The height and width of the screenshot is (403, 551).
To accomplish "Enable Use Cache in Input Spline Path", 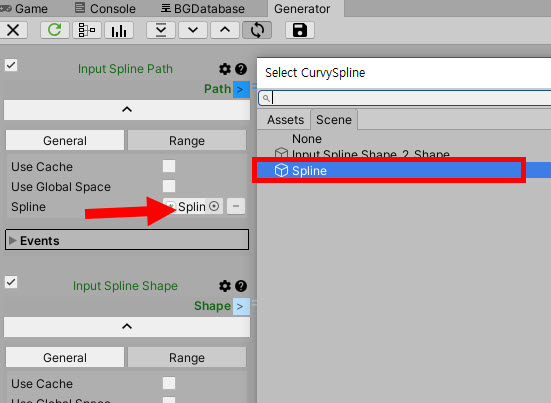I will (169, 166).
